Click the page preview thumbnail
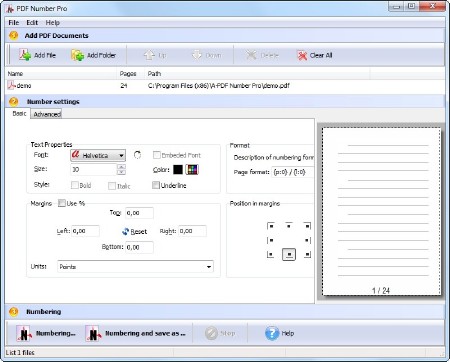Image resolution: width=450 pixels, height=362 pixels. click(381, 212)
